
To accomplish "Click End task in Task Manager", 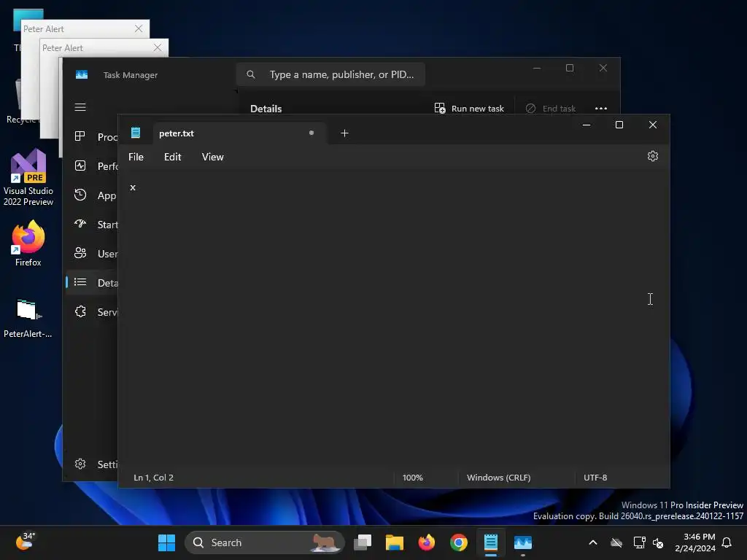I will 550,109.
